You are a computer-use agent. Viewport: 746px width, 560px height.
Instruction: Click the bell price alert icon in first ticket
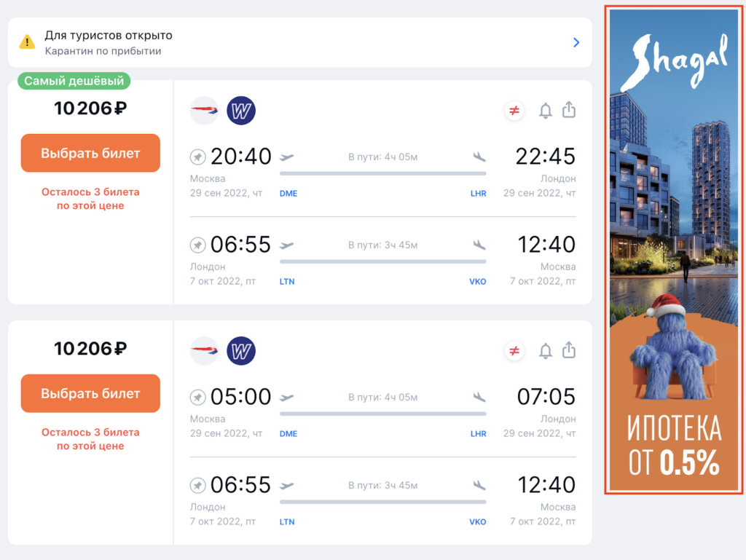coord(545,111)
